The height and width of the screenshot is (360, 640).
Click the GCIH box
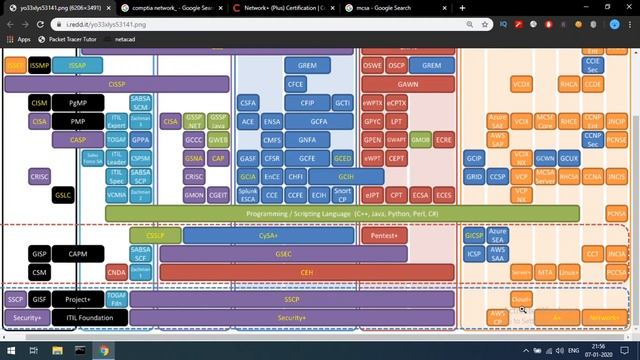[x=346, y=177]
